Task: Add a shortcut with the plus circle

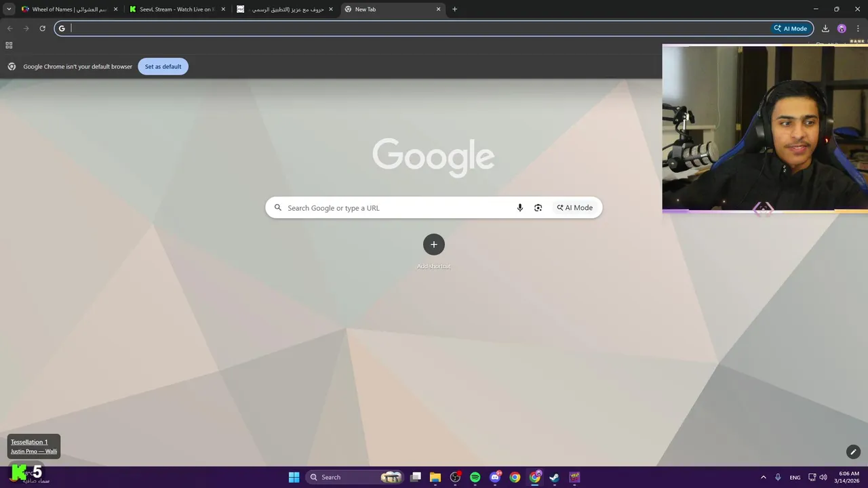Action: (434, 245)
